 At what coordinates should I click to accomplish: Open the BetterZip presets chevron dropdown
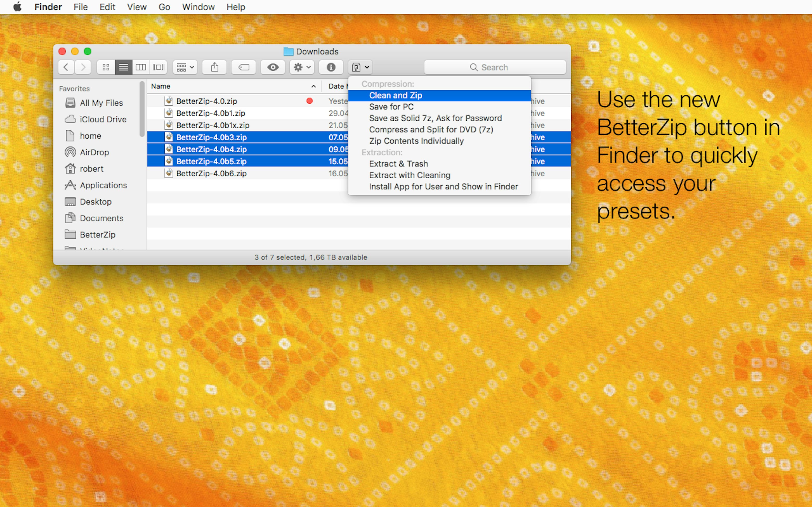click(x=367, y=67)
